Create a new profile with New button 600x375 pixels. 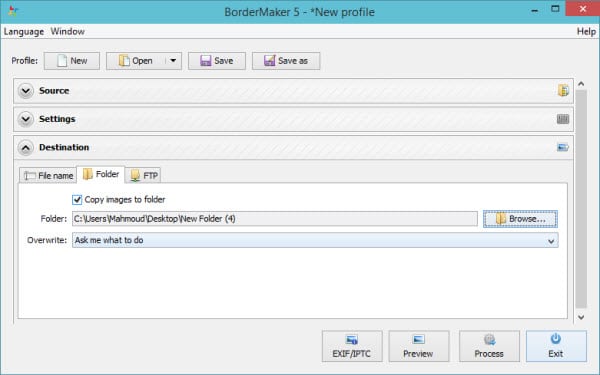click(72, 61)
